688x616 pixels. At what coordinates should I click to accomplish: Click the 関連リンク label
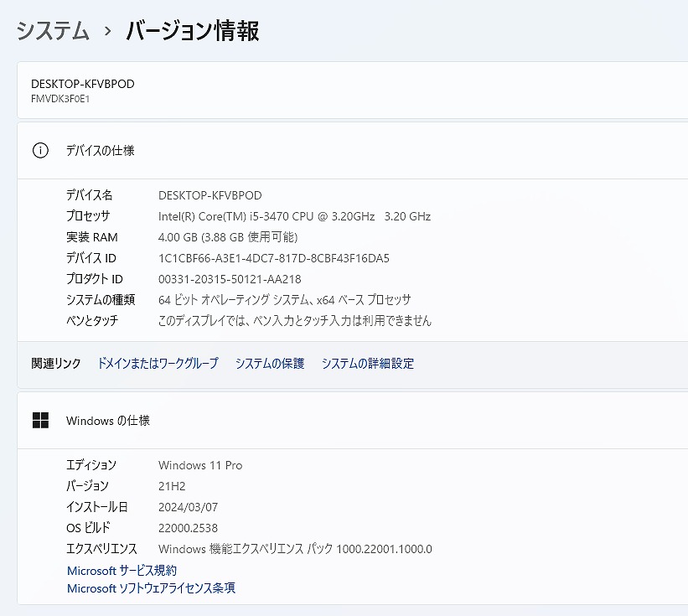point(55,363)
